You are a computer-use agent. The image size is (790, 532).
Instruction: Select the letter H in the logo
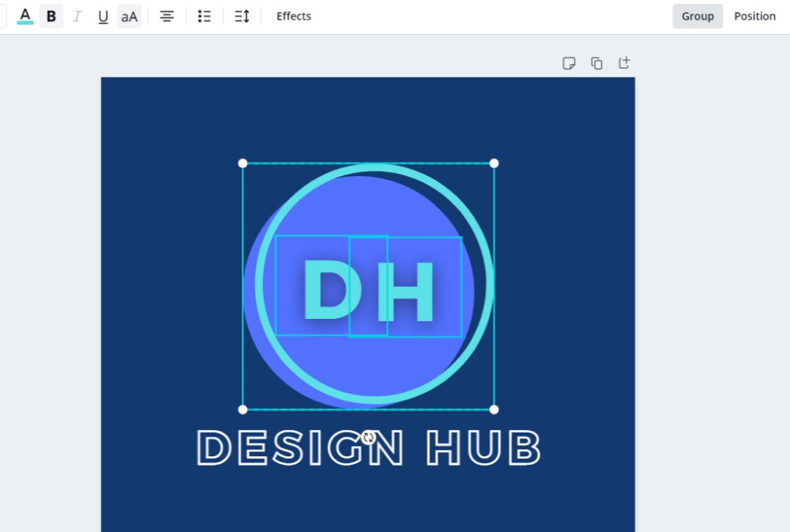point(406,291)
